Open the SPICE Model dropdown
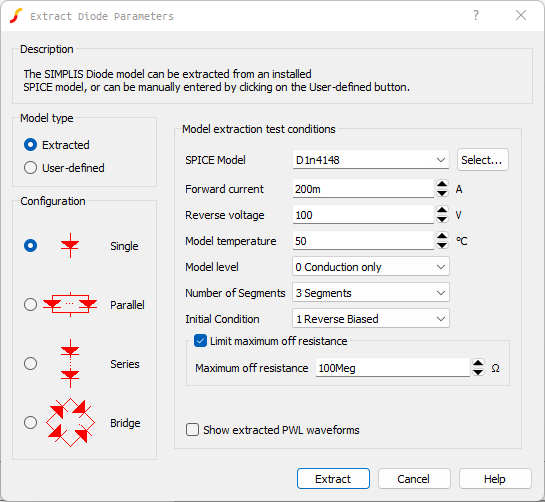545x502 pixels. pos(371,160)
